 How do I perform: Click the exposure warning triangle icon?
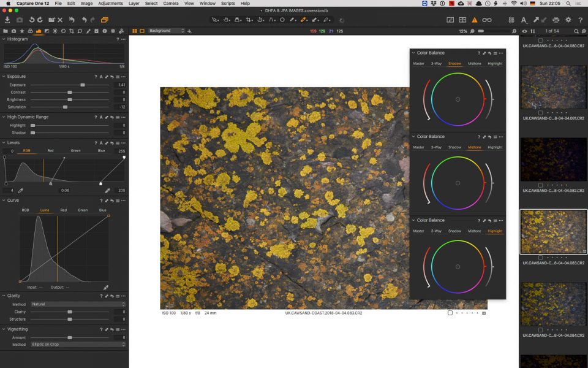click(x=474, y=20)
